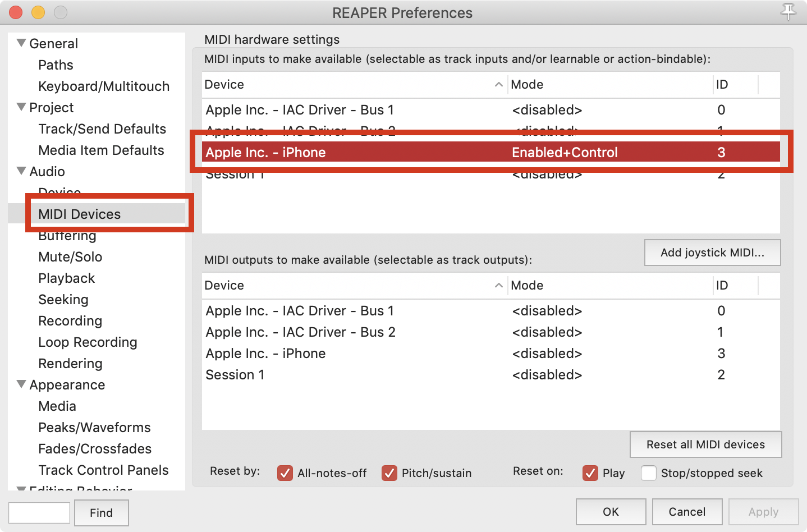Select the Appearance tree item
Screen dimensions: 807x532
point(67,385)
